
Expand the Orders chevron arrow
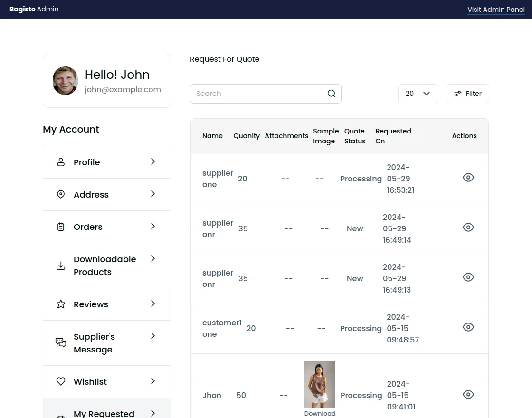click(153, 226)
